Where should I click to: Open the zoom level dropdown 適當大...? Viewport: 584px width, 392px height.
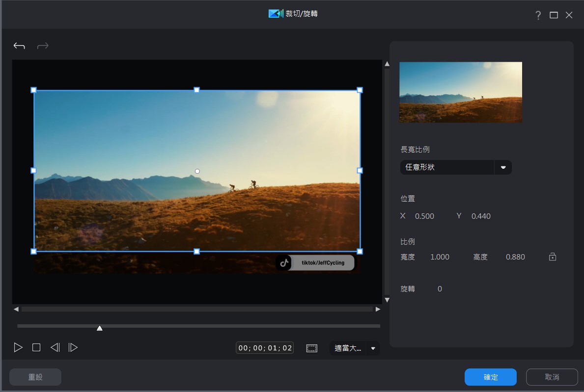[354, 348]
